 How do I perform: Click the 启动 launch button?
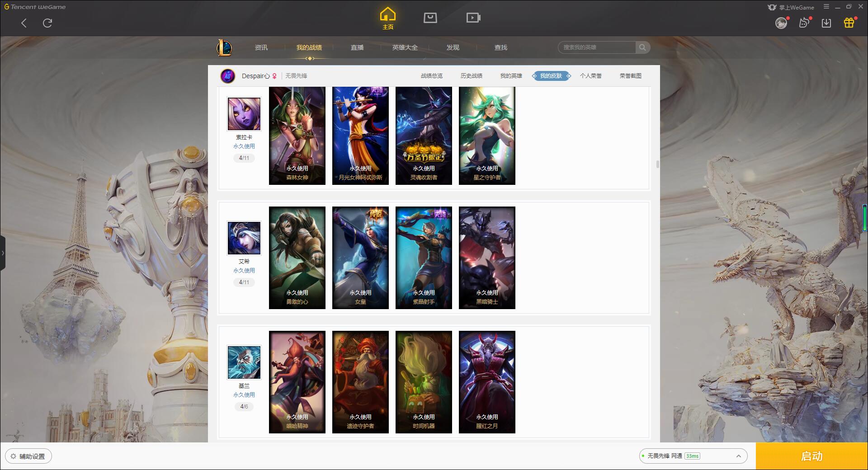click(812, 456)
